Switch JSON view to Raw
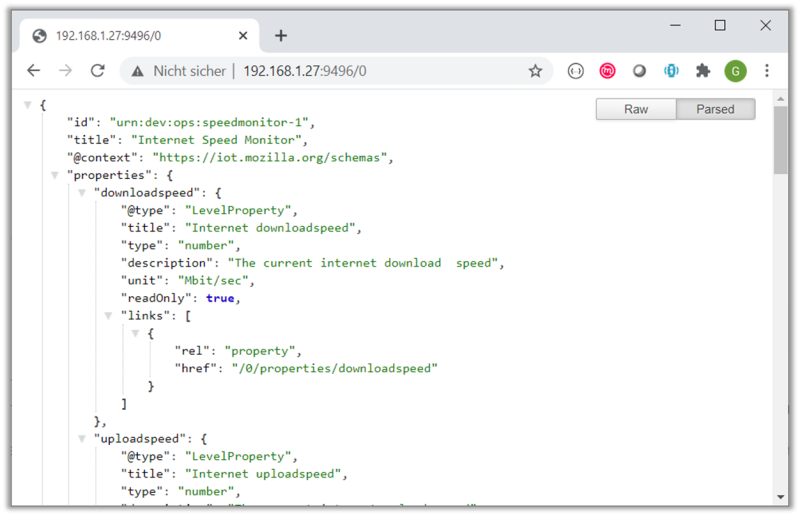 click(x=636, y=109)
